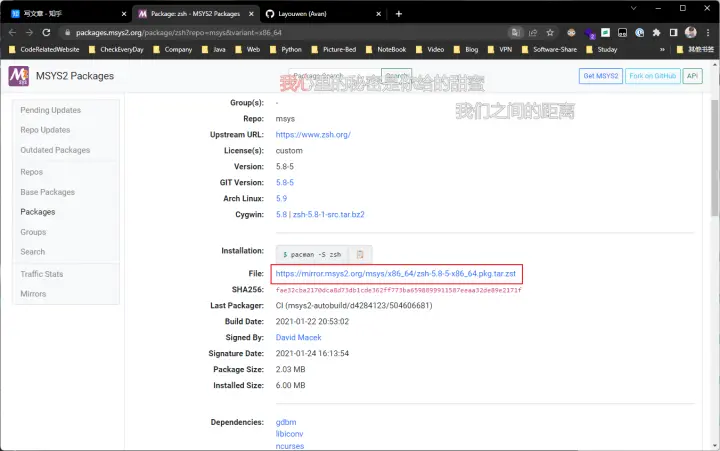Open Pending Updates in the sidebar
The height and width of the screenshot is (451, 720).
[51, 110]
